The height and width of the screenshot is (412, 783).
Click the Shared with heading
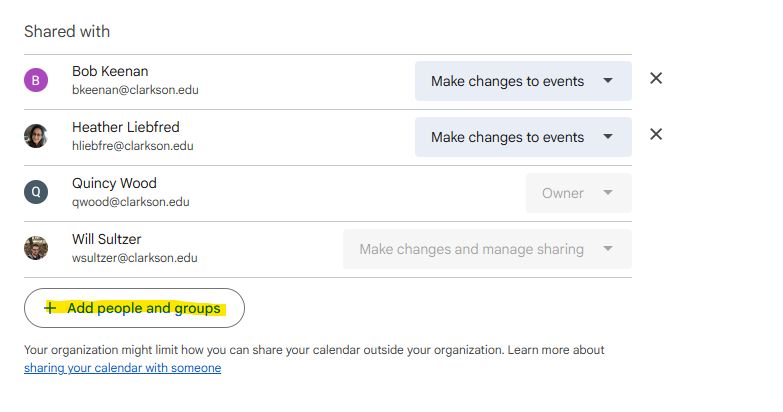click(67, 31)
